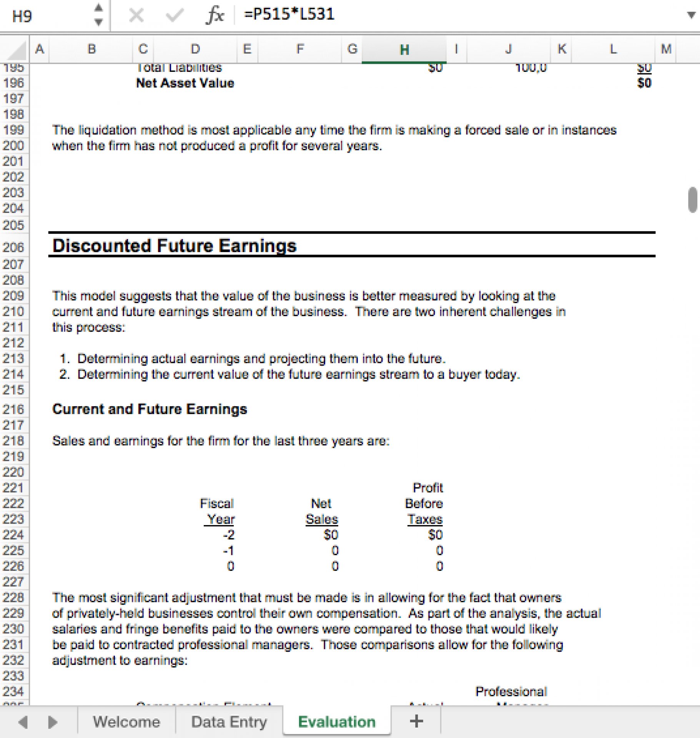
Task: Click 'The liquidation method is most applicable' text
Action: tap(334, 130)
